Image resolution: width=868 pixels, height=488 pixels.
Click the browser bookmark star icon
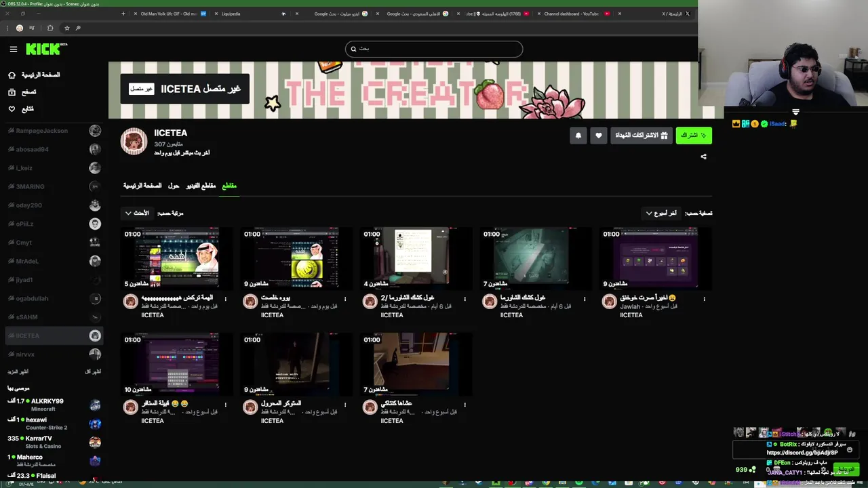point(66,28)
